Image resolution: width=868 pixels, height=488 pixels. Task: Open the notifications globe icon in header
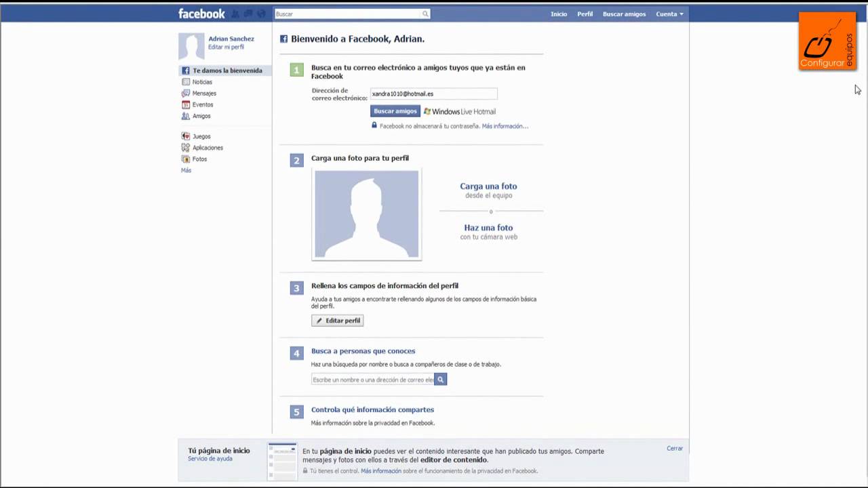(x=261, y=14)
